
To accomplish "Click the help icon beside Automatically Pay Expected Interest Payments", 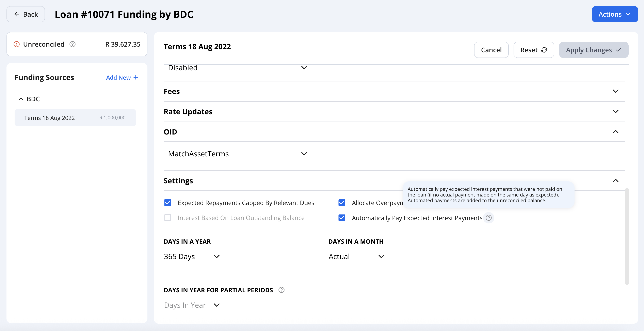I will [x=488, y=218].
